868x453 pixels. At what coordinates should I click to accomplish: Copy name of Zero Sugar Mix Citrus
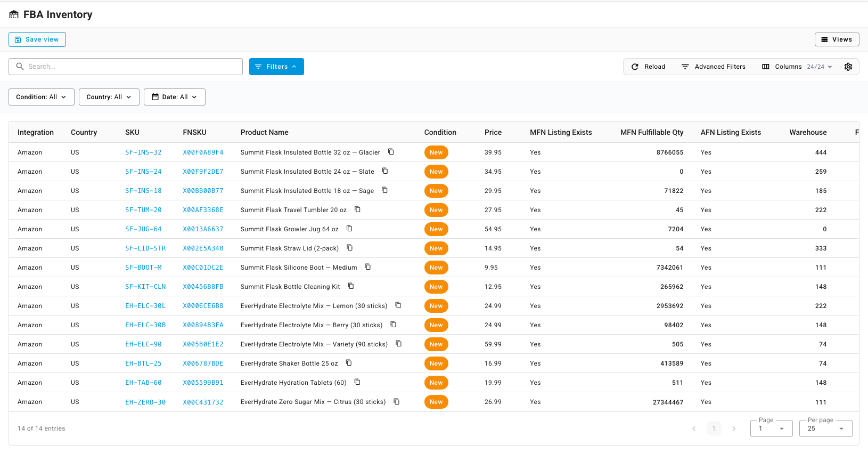tap(396, 401)
